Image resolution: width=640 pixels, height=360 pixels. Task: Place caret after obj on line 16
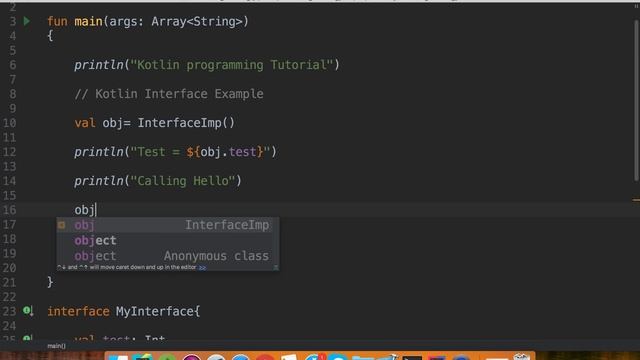coord(96,210)
